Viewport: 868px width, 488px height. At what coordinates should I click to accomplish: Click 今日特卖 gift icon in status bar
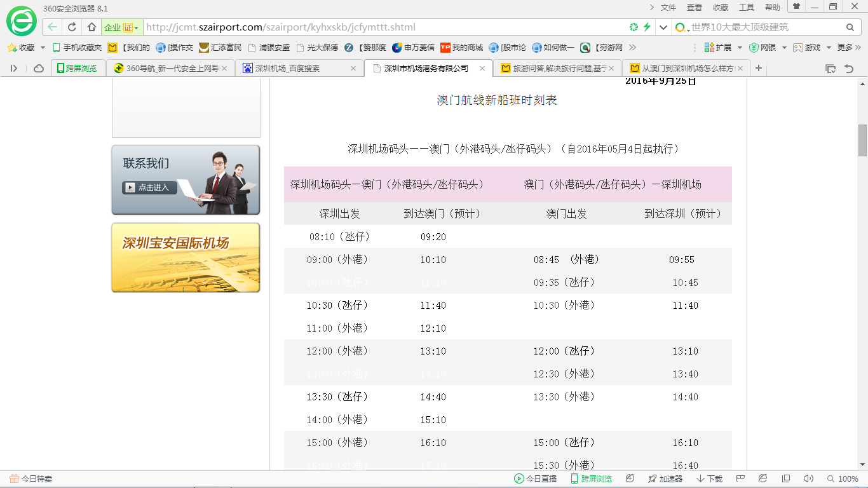point(31,479)
